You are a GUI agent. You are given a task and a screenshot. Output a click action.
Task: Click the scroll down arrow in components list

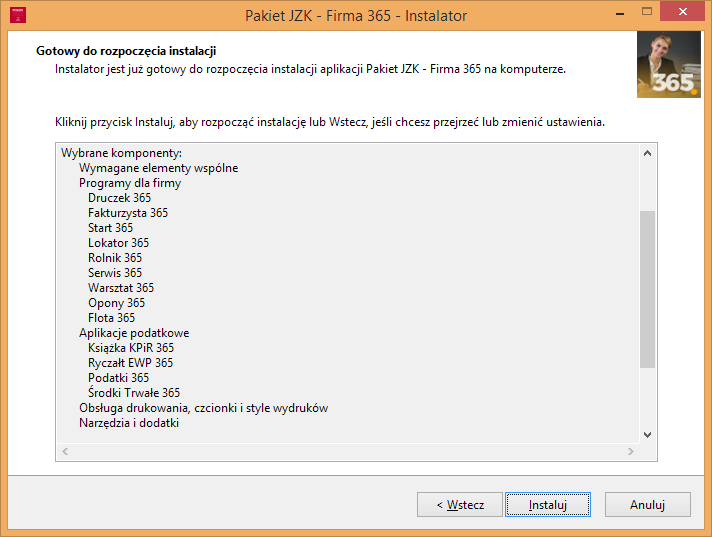click(648, 434)
